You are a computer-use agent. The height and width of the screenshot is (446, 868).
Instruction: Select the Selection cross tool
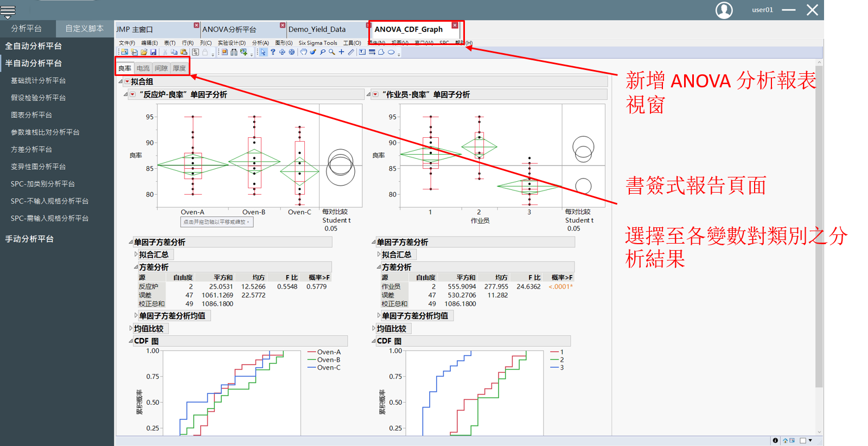point(282,52)
